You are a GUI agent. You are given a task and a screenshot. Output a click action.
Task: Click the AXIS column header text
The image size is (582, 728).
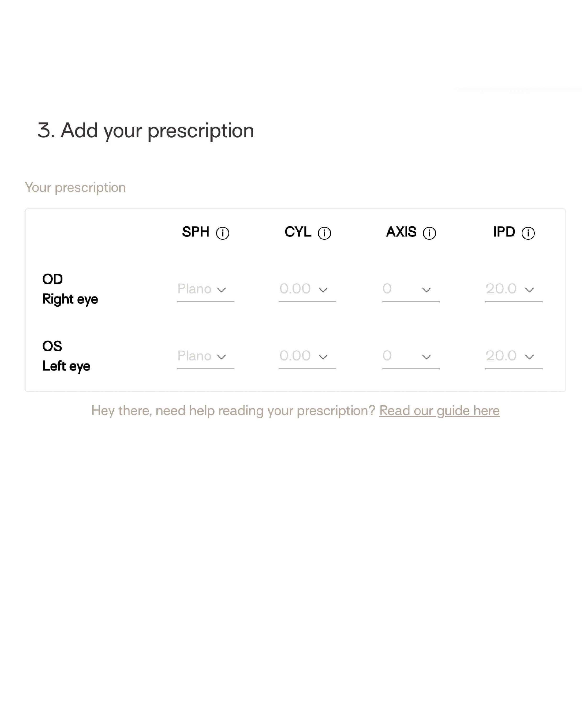401,232
